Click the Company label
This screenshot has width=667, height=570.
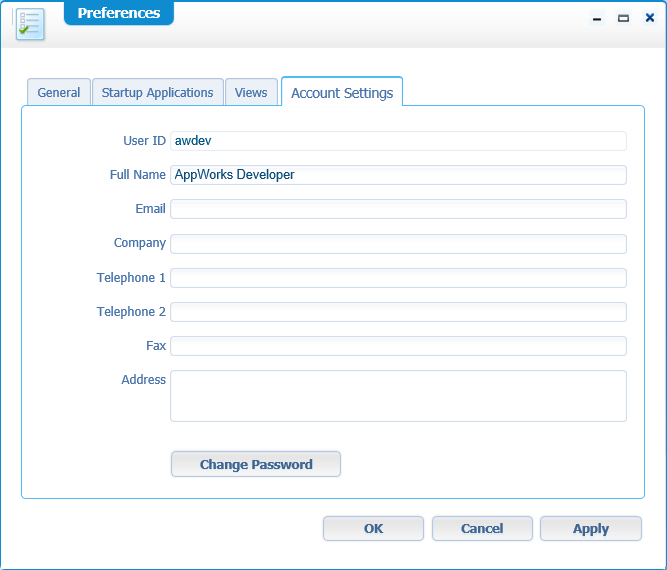click(140, 243)
